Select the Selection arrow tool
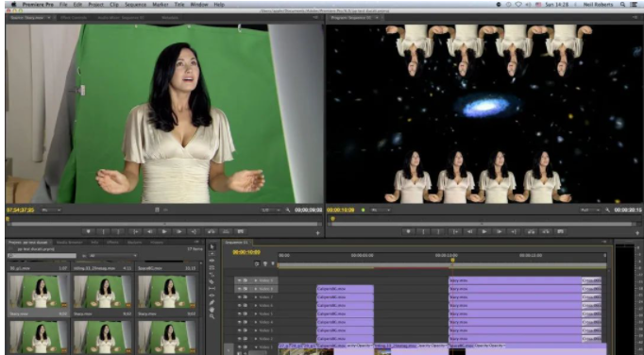 [x=212, y=247]
